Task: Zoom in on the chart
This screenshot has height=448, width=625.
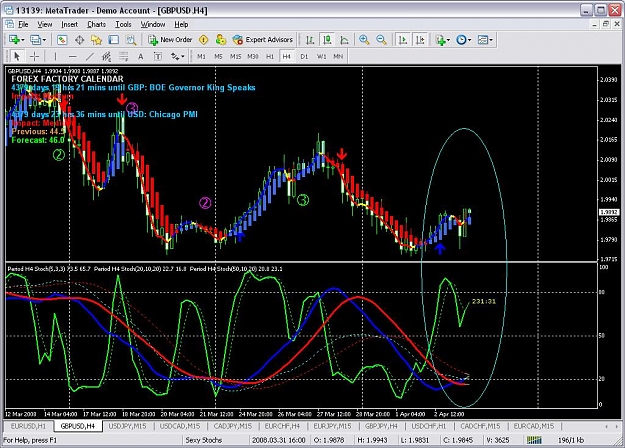Action: click(x=364, y=40)
